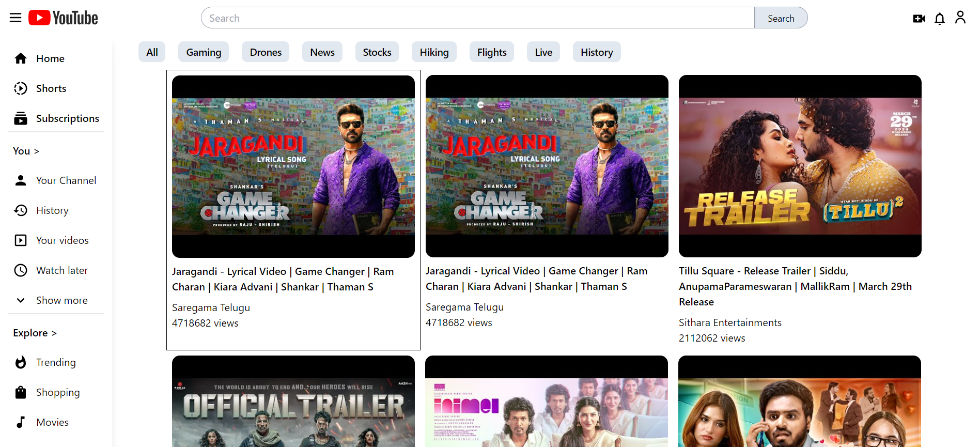Open the Tillu Square Release Trailer thumbnail
This screenshot has width=980, height=447.
point(800,166)
